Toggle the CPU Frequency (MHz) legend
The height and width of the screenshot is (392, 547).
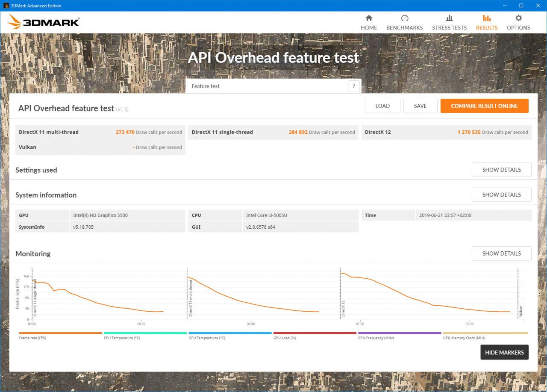pyautogui.click(x=400, y=336)
